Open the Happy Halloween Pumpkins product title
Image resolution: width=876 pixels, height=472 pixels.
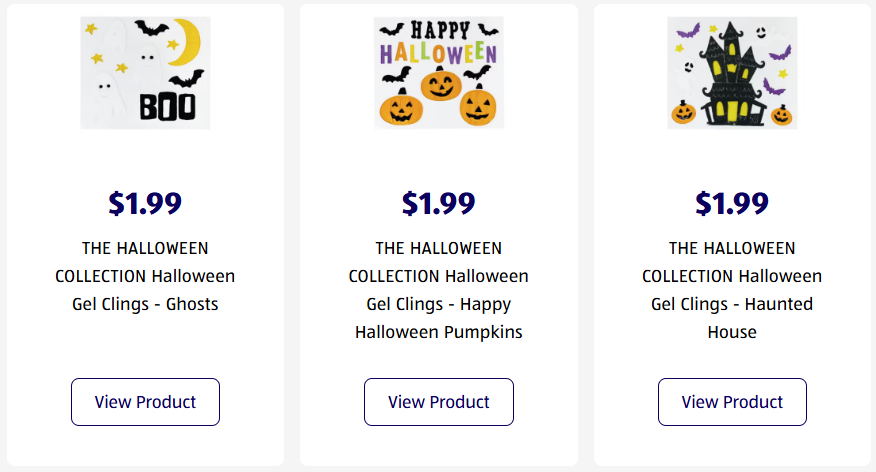pyautogui.click(x=439, y=290)
